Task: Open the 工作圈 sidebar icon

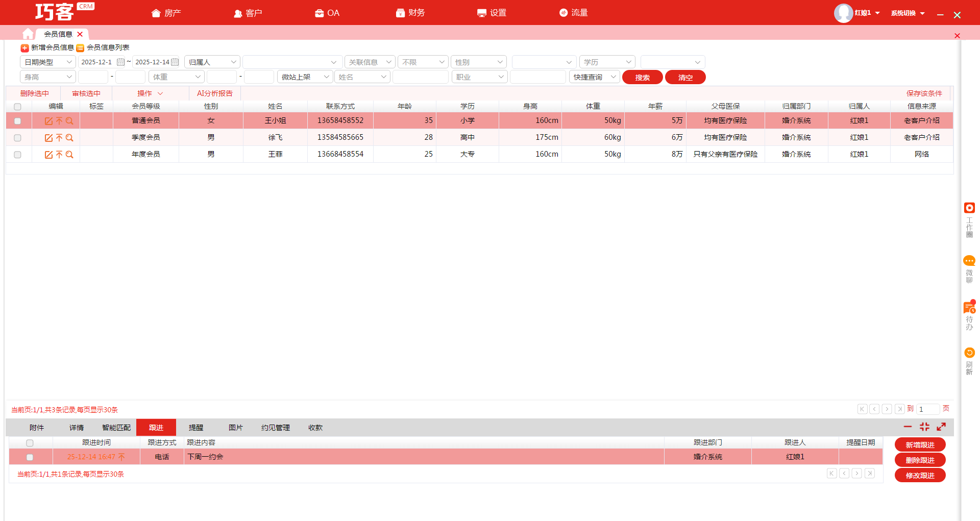Action: (x=969, y=208)
